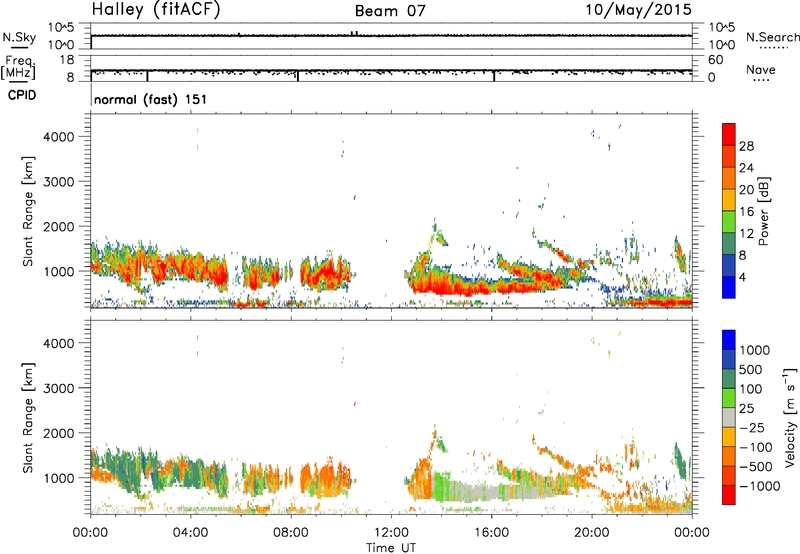Select the '24' value on Power color bar

[x=746, y=168]
